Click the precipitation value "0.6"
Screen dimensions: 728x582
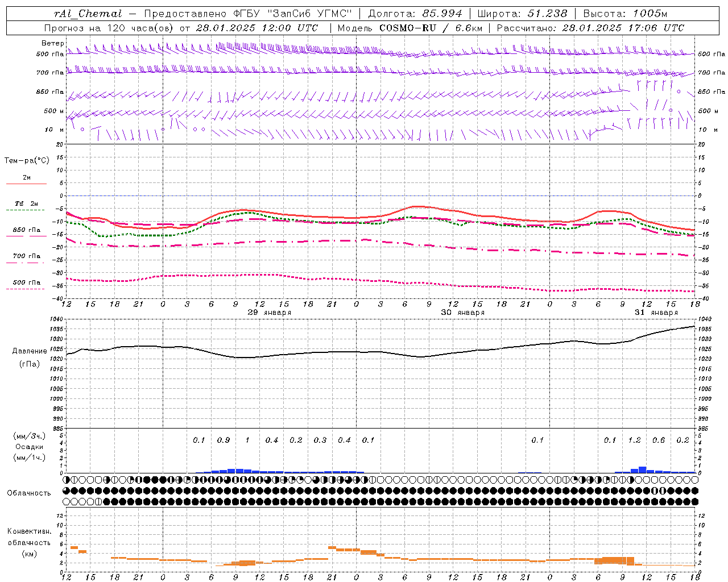659,440
